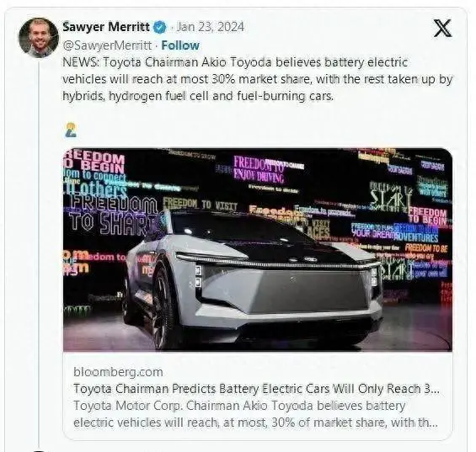Click the '30% market share' phrase in the tweet
This screenshot has width=476, height=452.
coord(260,79)
